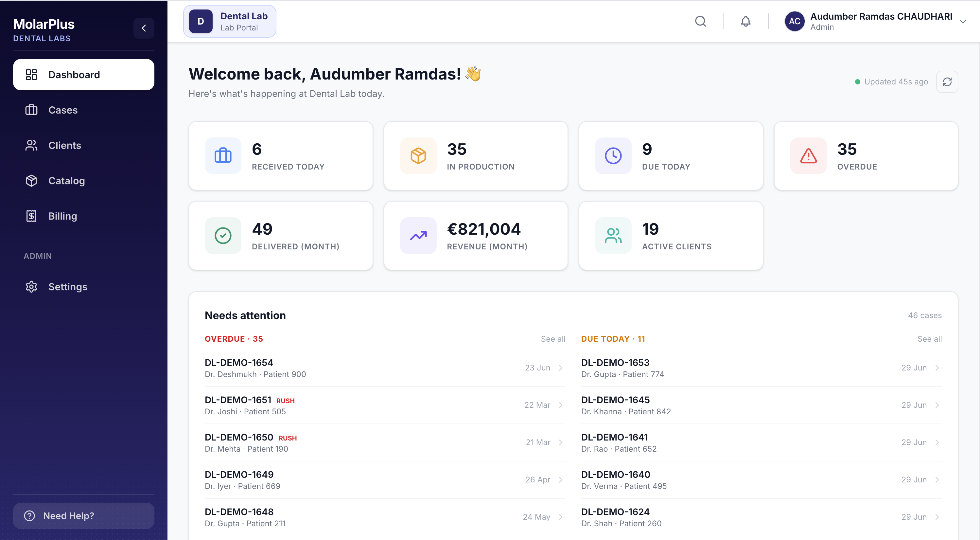This screenshot has height=540, width=980.
Task: Click the Active Clients people icon
Action: click(x=613, y=236)
